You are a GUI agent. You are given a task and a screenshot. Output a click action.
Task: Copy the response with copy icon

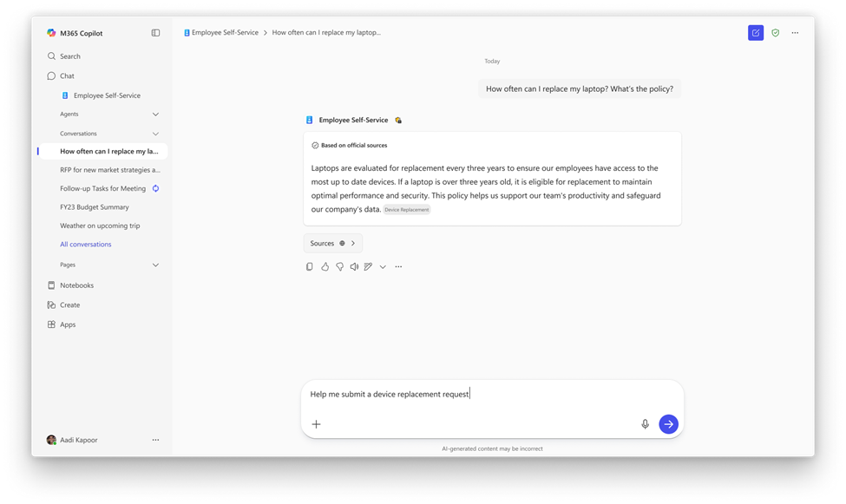click(x=309, y=266)
